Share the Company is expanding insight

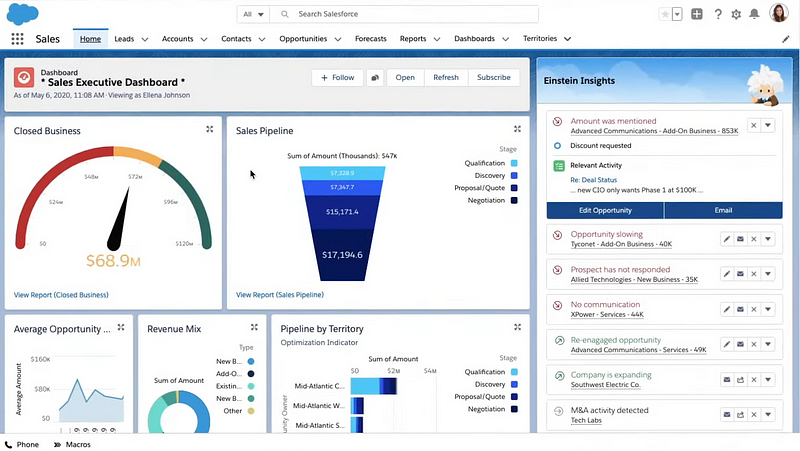740,380
